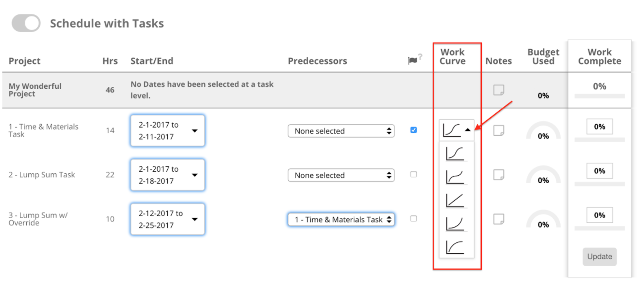The image size is (644, 290).
Task: Open the note for My Wonderful Project
Action: (498, 89)
